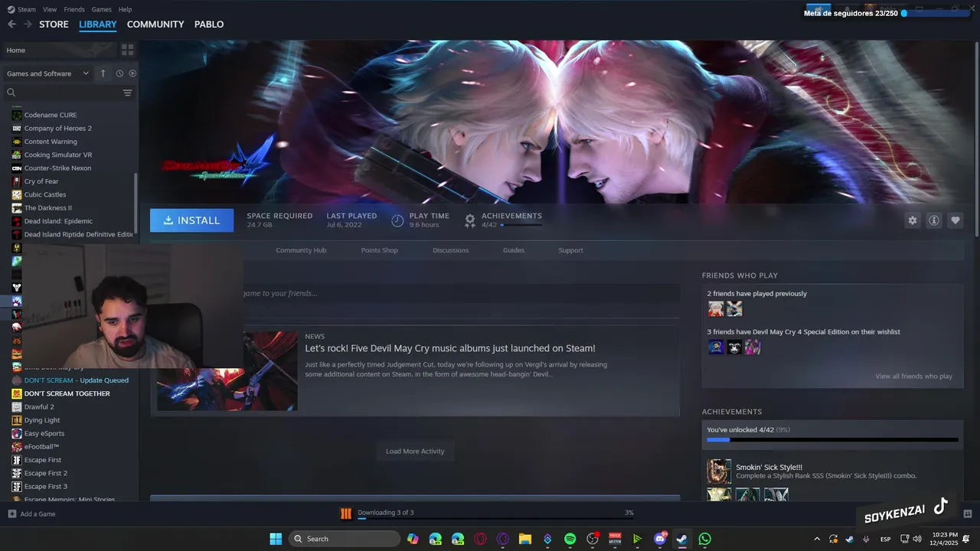
Task: Select DON'T SCREAM TOGETHER game
Action: tap(67, 393)
